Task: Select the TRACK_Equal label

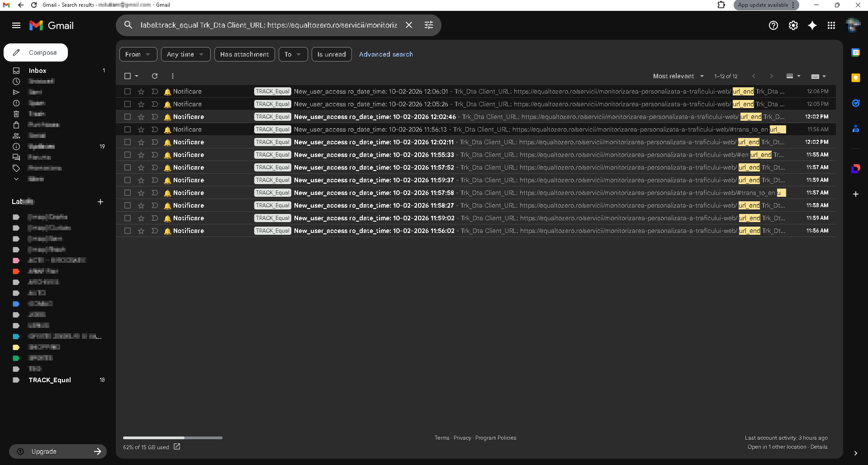Action: pyautogui.click(x=50, y=380)
